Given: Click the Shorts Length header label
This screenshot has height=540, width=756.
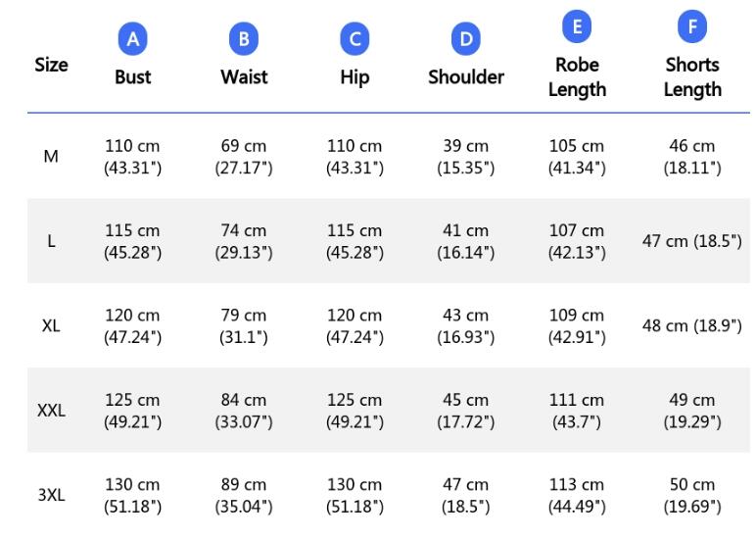Looking at the screenshot, I should click(692, 77).
